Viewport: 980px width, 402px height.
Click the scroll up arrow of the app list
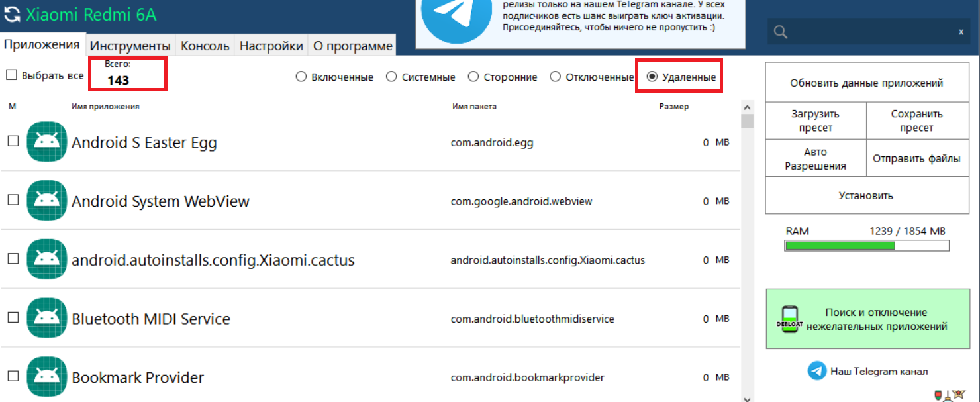click(748, 107)
